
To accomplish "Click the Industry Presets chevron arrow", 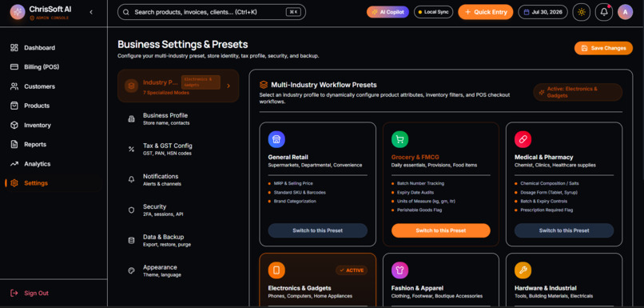I will (x=229, y=86).
